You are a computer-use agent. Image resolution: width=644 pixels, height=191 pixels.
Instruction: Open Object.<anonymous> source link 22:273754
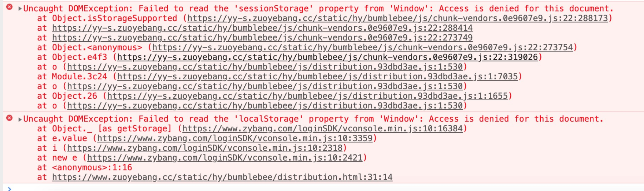(363, 48)
